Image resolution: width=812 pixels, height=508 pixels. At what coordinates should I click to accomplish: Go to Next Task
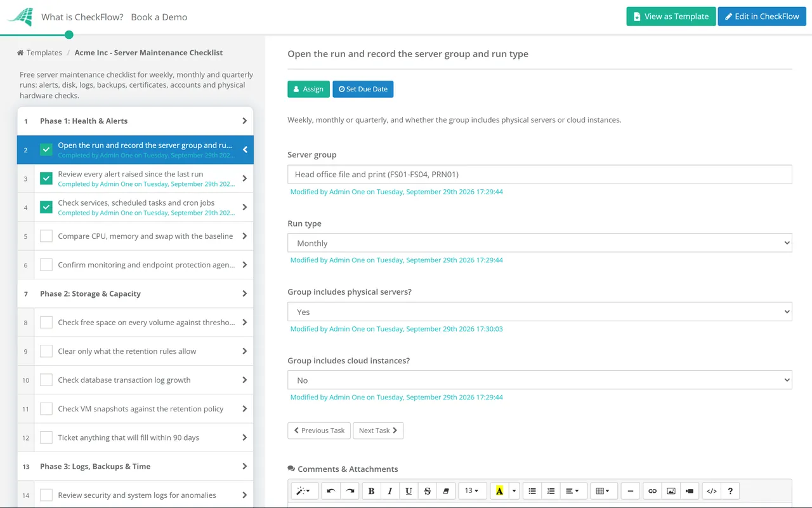(x=378, y=431)
